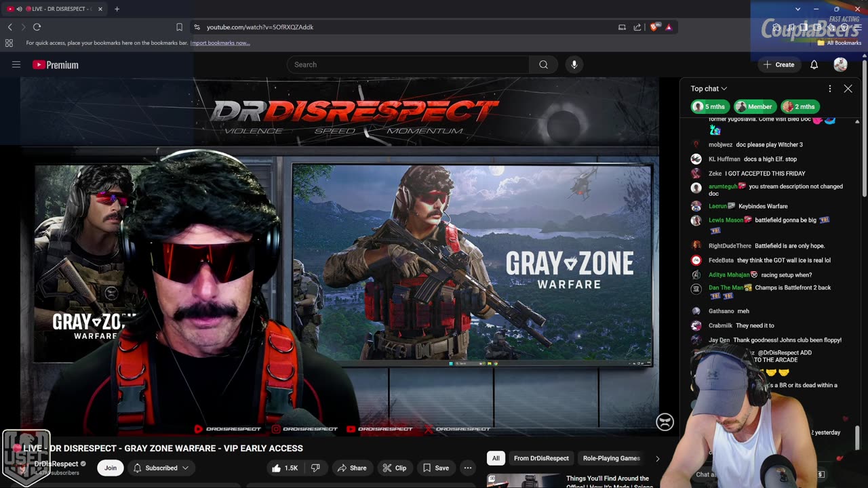Click the 2 mths member chip

800,106
